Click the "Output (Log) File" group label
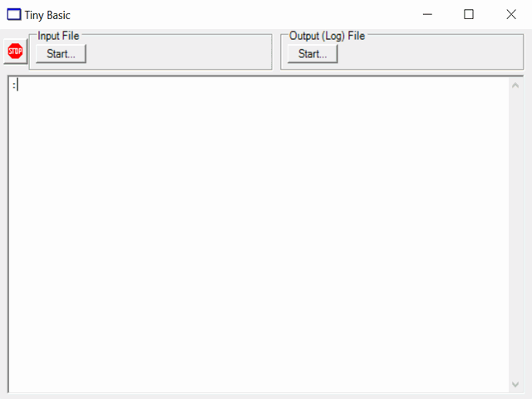The width and height of the screenshot is (532, 399). click(x=327, y=36)
